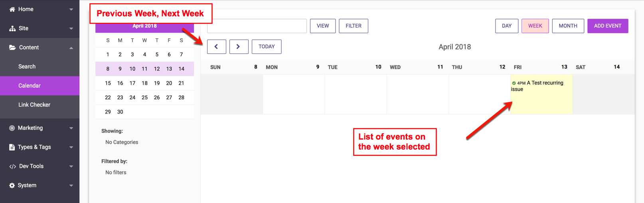Click the System gear icon
644x203 pixels.
coord(12,185)
